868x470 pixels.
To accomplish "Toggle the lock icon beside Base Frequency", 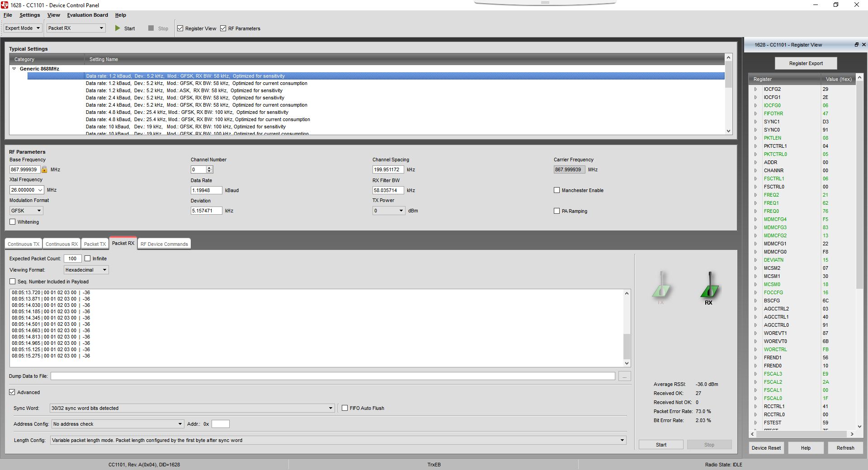I will pos(44,169).
